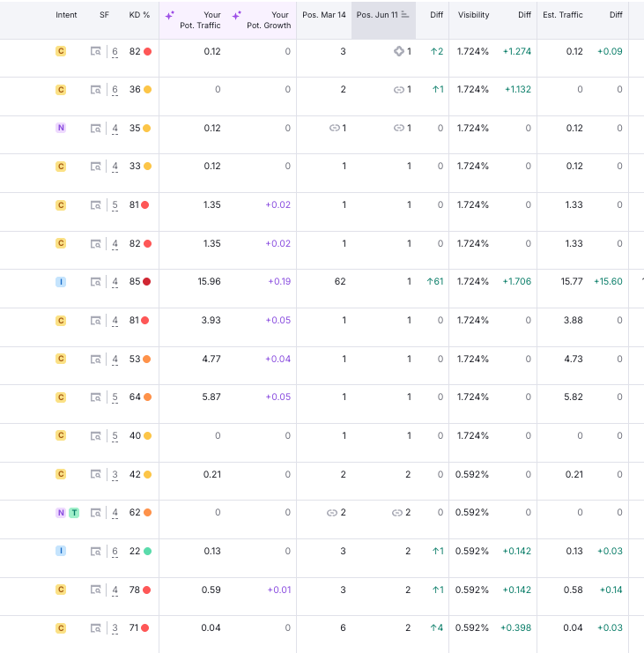Open SERP view icon in the KD 22 row
Screen dimensions: 644x653
tap(96, 552)
